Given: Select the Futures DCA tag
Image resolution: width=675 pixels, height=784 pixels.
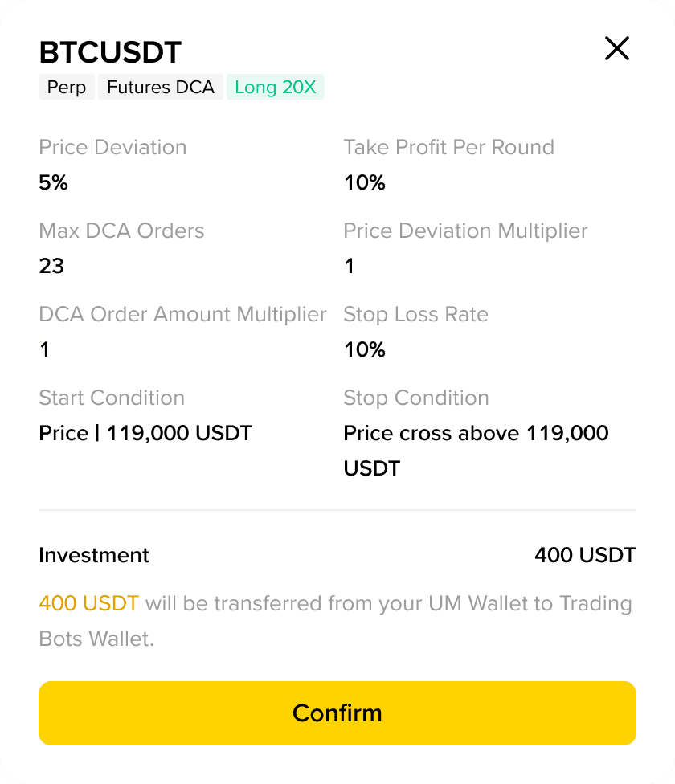Looking at the screenshot, I should point(161,87).
